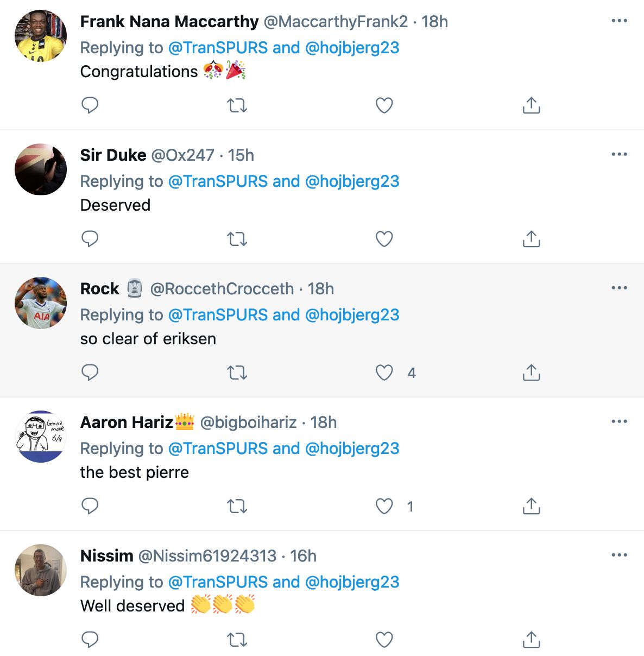The width and height of the screenshot is (644, 656).
Task: Open @TranSPURS link in Frank's reply
Action: (218, 48)
